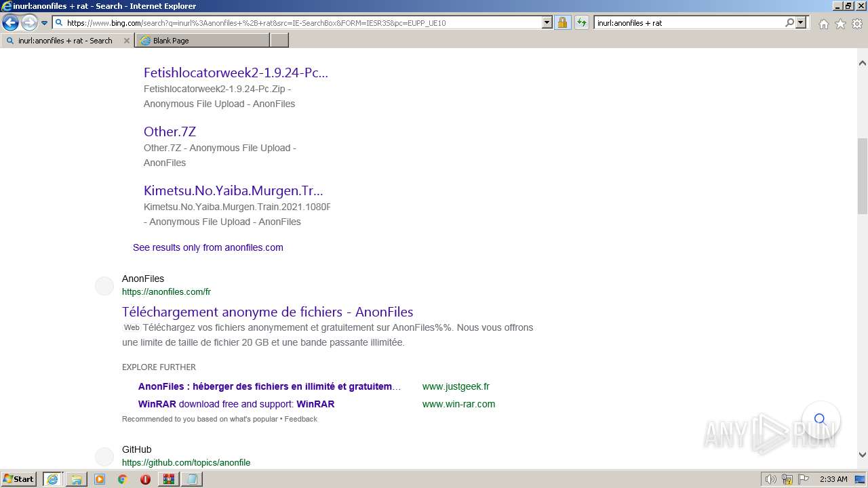Switch to the inurl:anonfiles + rat tab

click(x=65, y=41)
